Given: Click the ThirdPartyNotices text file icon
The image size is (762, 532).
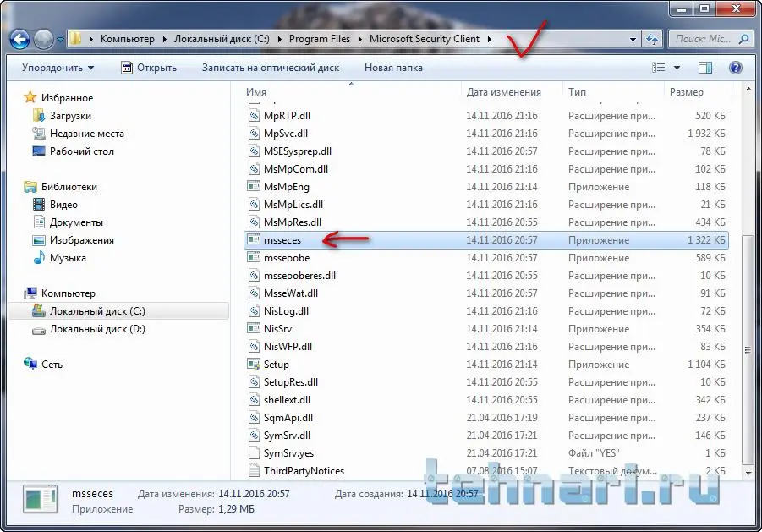Looking at the screenshot, I should click(x=254, y=470).
